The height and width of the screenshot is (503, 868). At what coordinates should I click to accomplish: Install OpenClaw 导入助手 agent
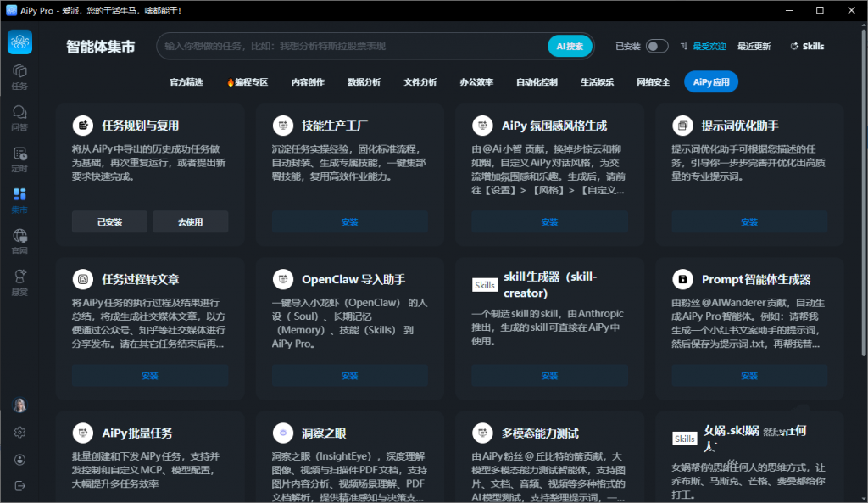pos(350,376)
